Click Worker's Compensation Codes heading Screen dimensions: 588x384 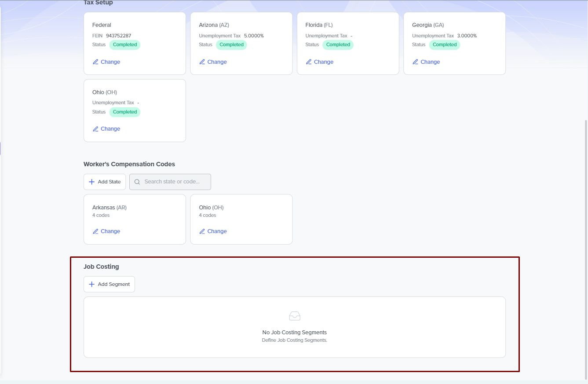pos(129,164)
